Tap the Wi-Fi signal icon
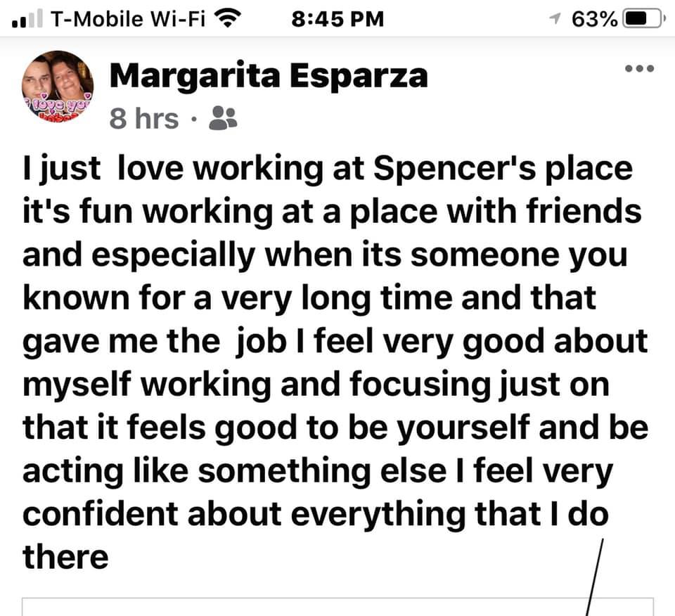 click(226, 18)
